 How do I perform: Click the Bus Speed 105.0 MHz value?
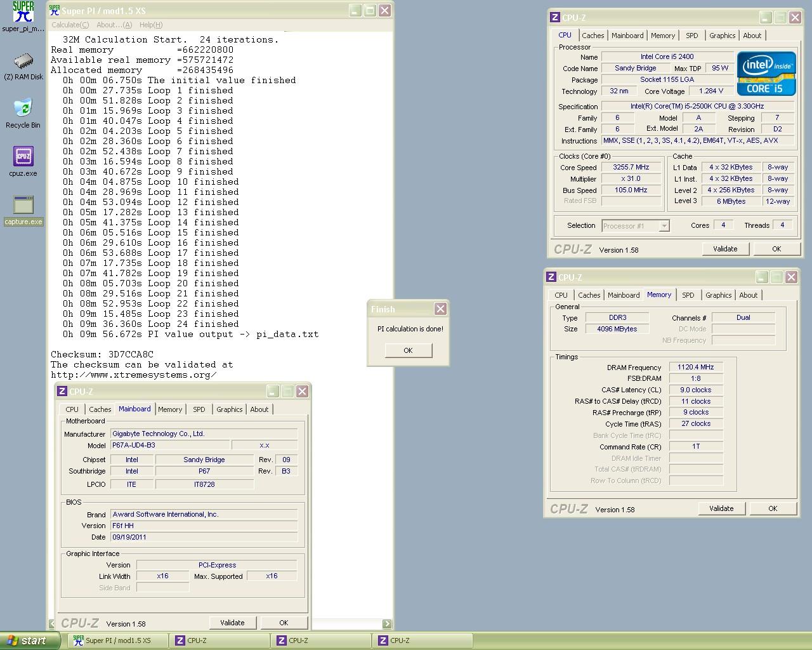pos(631,190)
